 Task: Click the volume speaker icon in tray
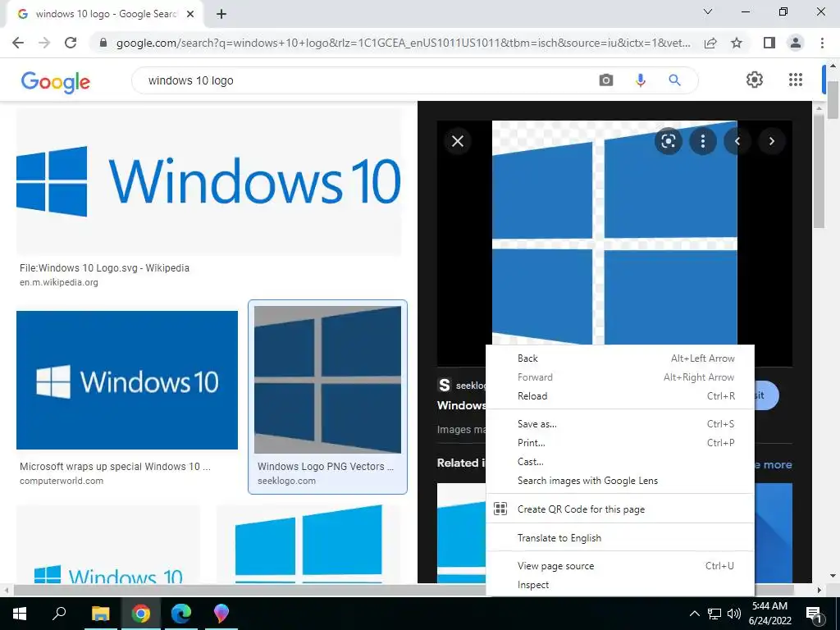point(734,614)
